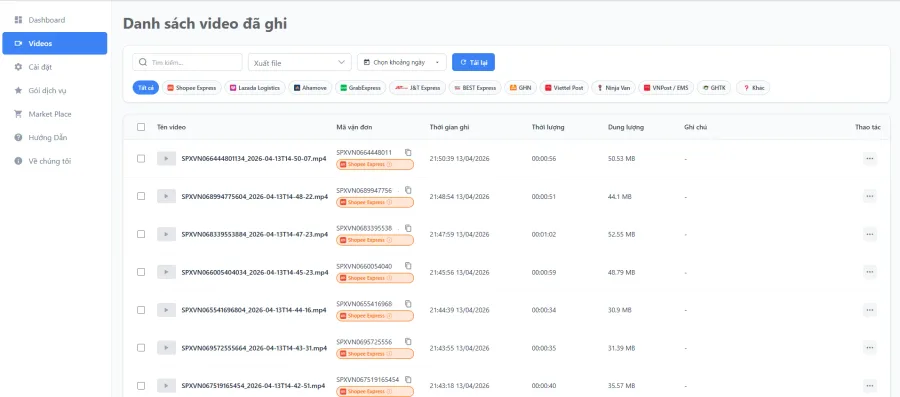Play video SPXVN068994775604_2026-04-13T14-48-22.mp4 thumbnail
Screen dimensions: 900x397
pos(166,196)
